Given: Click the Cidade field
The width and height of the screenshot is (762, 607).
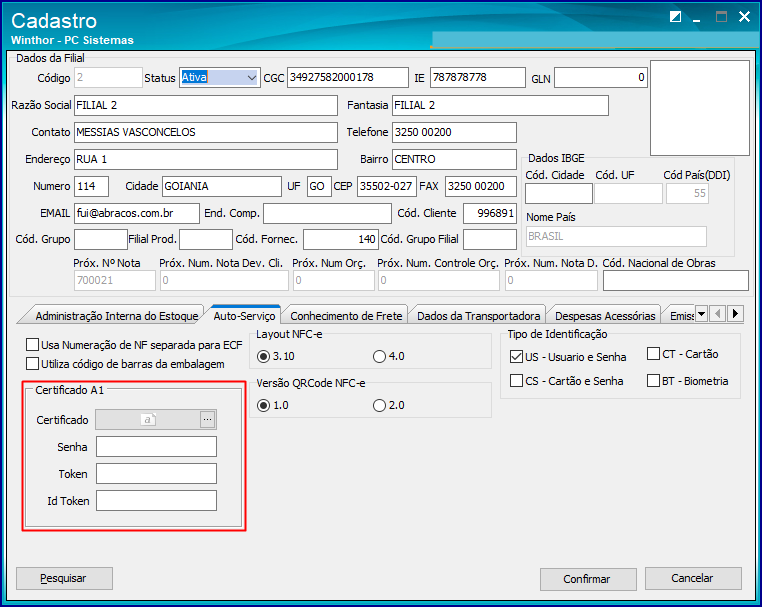Looking at the screenshot, I should click(222, 186).
